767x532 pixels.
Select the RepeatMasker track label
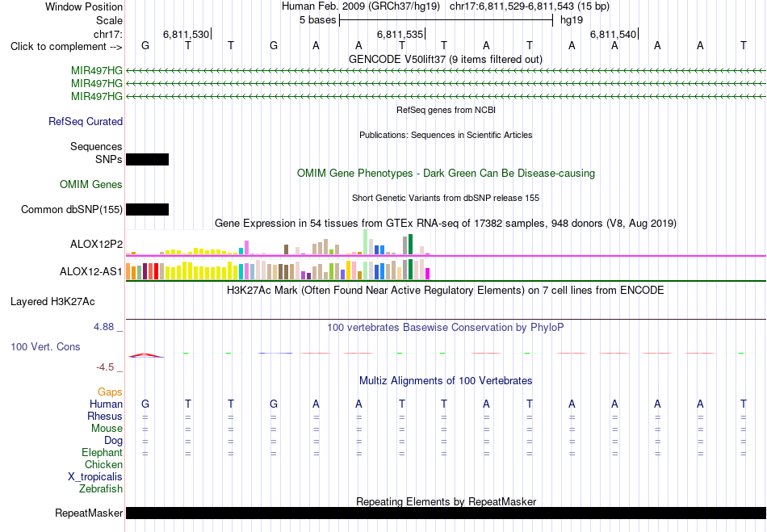[x=89, y=513]
